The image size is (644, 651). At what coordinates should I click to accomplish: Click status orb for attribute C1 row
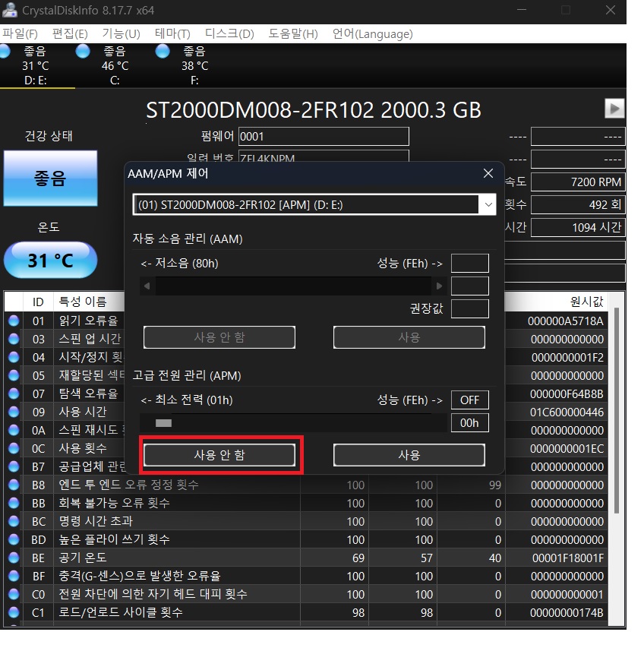click(x=14, y=612)
